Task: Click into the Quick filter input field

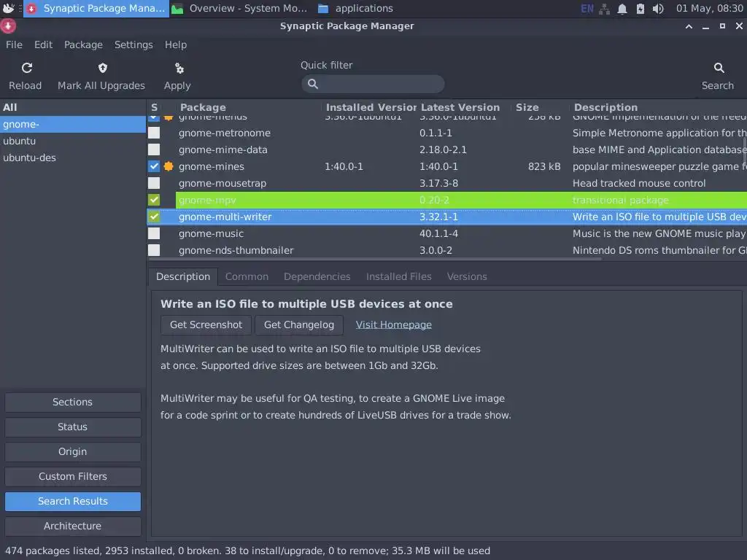Action: (373, 84)
